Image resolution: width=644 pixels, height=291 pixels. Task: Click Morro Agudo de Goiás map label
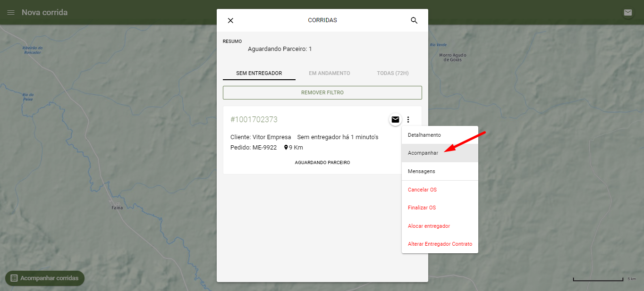(x=453, y=58)
